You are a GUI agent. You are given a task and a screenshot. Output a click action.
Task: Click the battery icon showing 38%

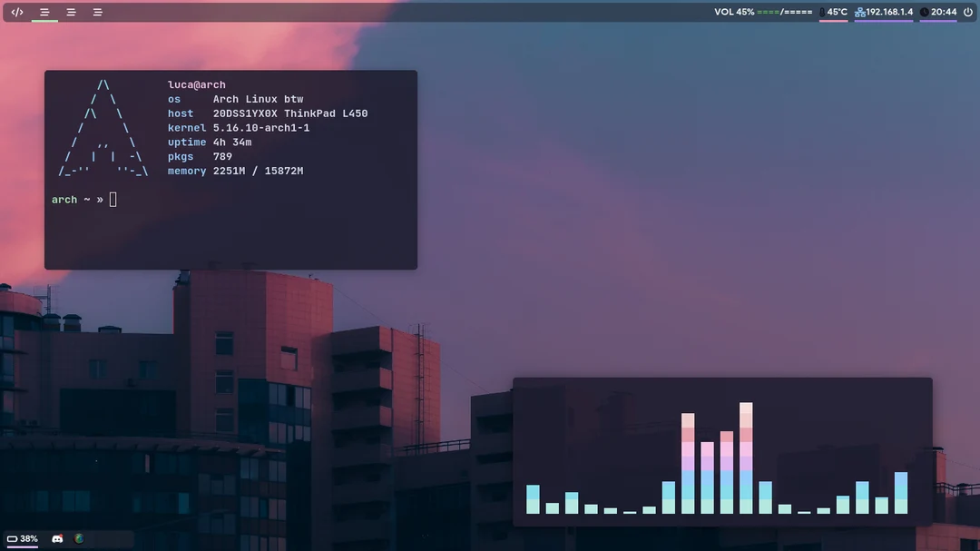(12, 538)
